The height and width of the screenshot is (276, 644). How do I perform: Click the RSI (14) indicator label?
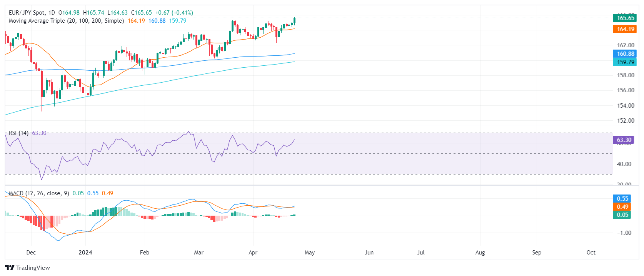point(18,133)
